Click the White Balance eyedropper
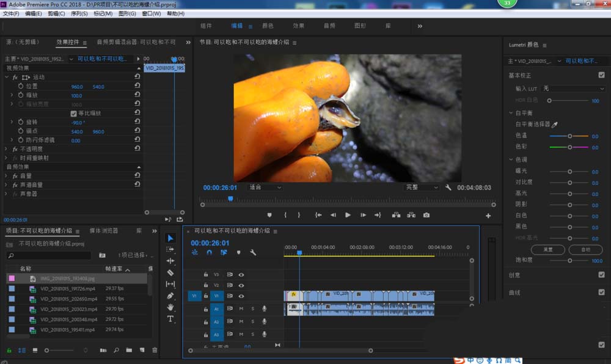The width and height of the screenshot is (611, 364). pos(555,124)
